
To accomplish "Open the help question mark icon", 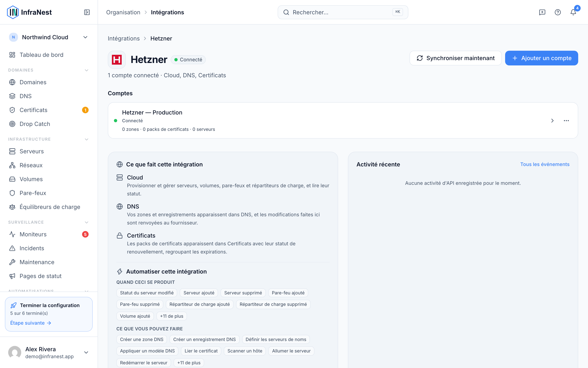I will pyautogui.click(x=558, y=12).
